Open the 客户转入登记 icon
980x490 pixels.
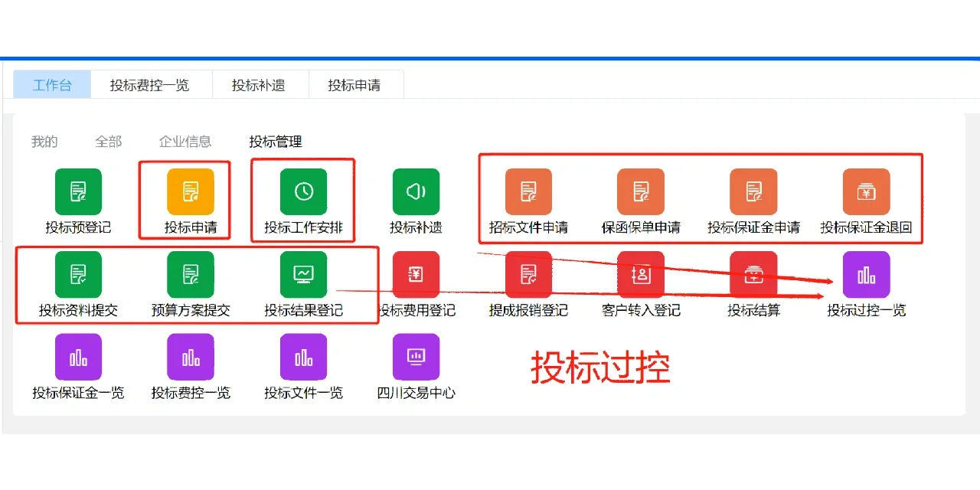640,274
